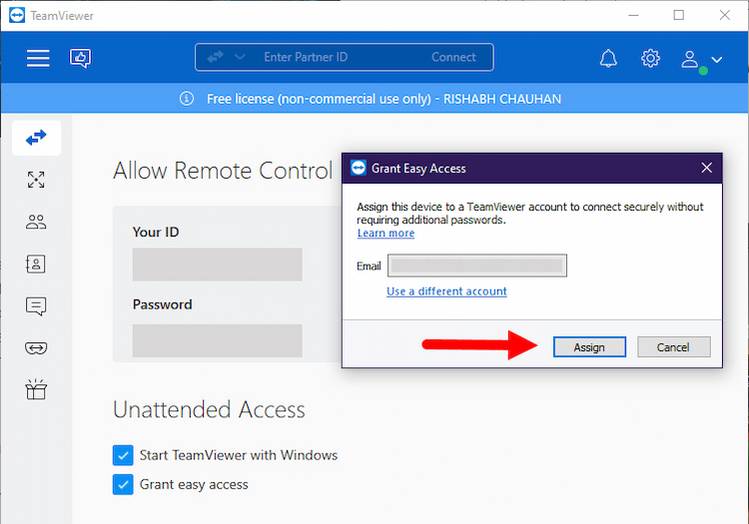The image size is (749, 524).
Task: Toggle Grant easy access checkbox
Action: click(x=123, y=485)
